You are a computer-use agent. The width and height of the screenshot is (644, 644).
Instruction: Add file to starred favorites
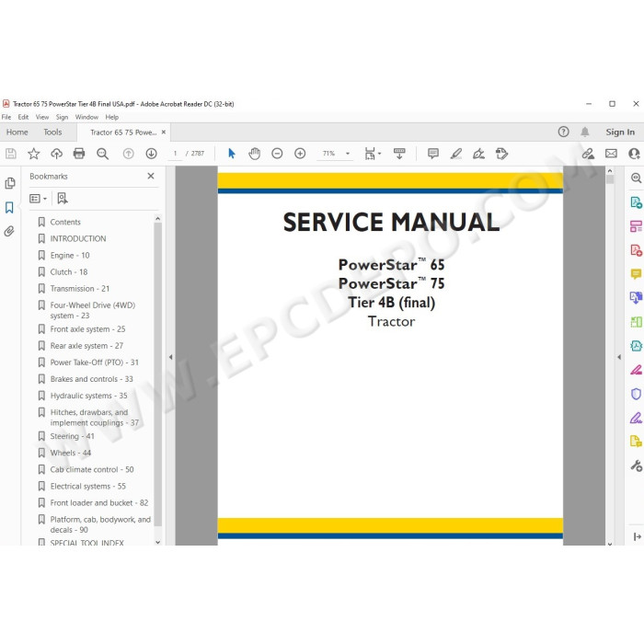34,154
